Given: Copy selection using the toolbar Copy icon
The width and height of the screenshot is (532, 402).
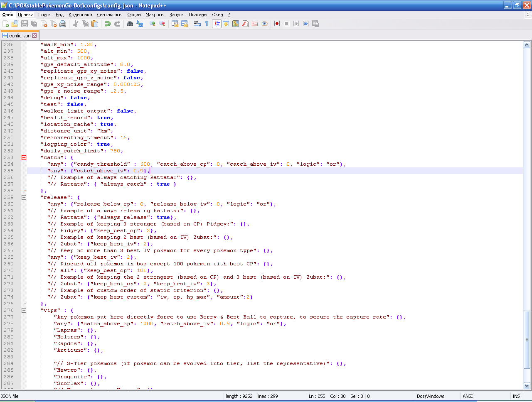Looking at the screenshot, I should click(x=85, y=24).
